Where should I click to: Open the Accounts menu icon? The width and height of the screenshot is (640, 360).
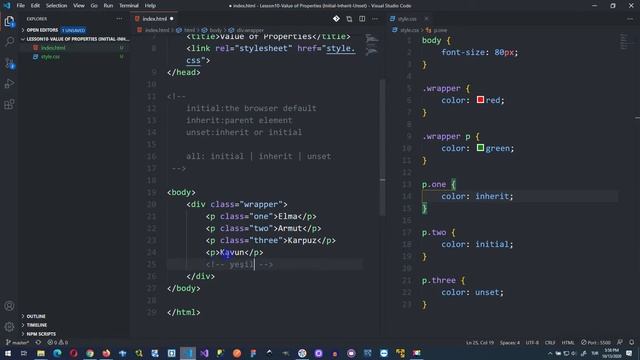coord(9,306)
